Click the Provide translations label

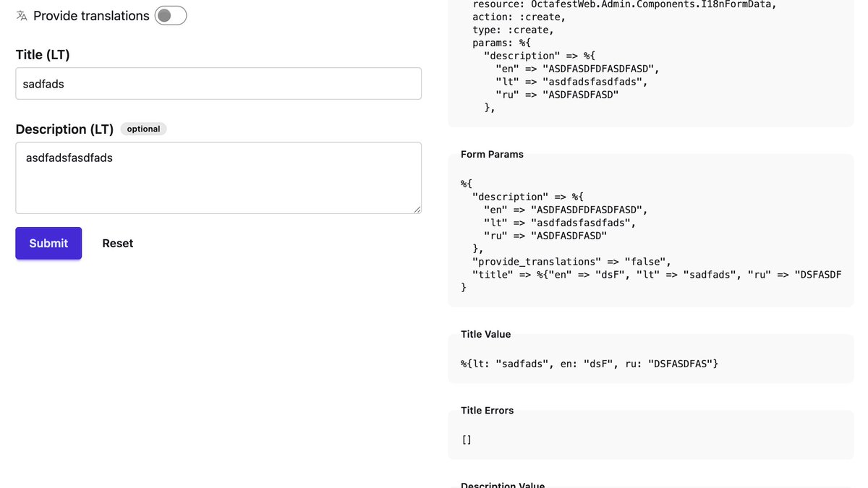[x=91, y=16]
